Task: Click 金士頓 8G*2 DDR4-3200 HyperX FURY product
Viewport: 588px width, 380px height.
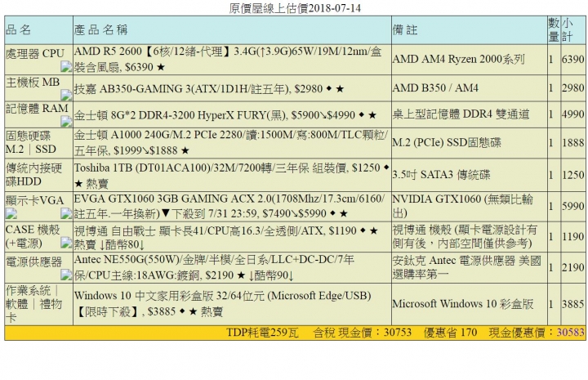Action: (x=225, y=115)
